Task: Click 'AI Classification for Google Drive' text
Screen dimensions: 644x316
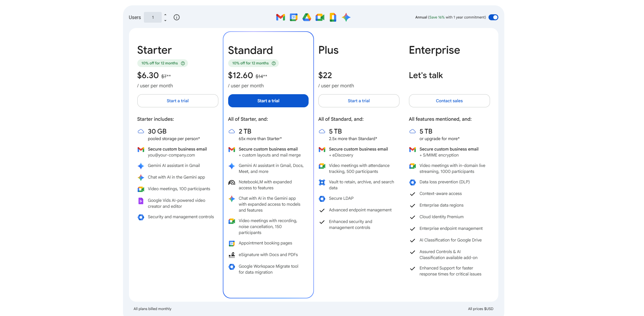Action: click(x=450, y=240)
